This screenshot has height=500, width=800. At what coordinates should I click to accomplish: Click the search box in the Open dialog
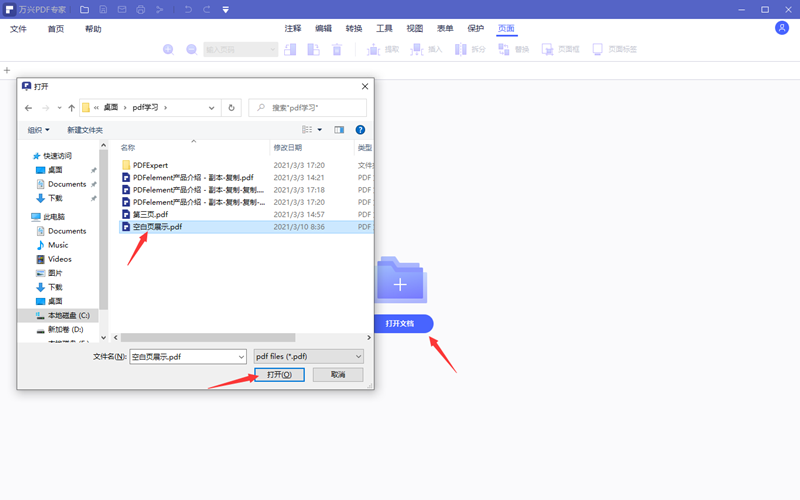tap(312, 108)
